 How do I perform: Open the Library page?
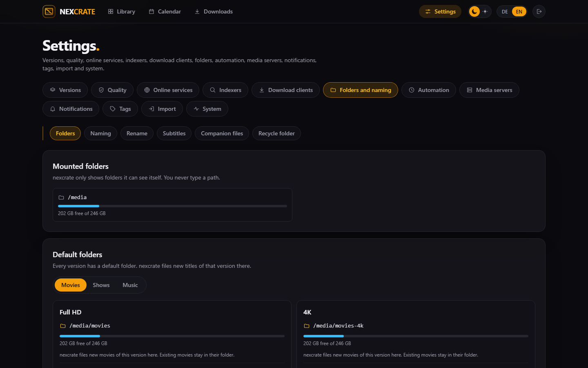(x=122, y=11)
